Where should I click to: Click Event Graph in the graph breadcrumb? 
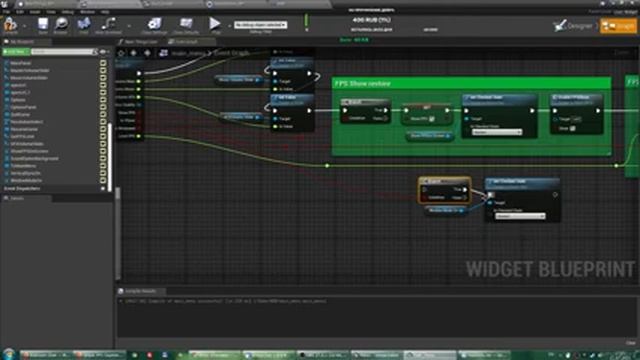[x=232, y=53]
